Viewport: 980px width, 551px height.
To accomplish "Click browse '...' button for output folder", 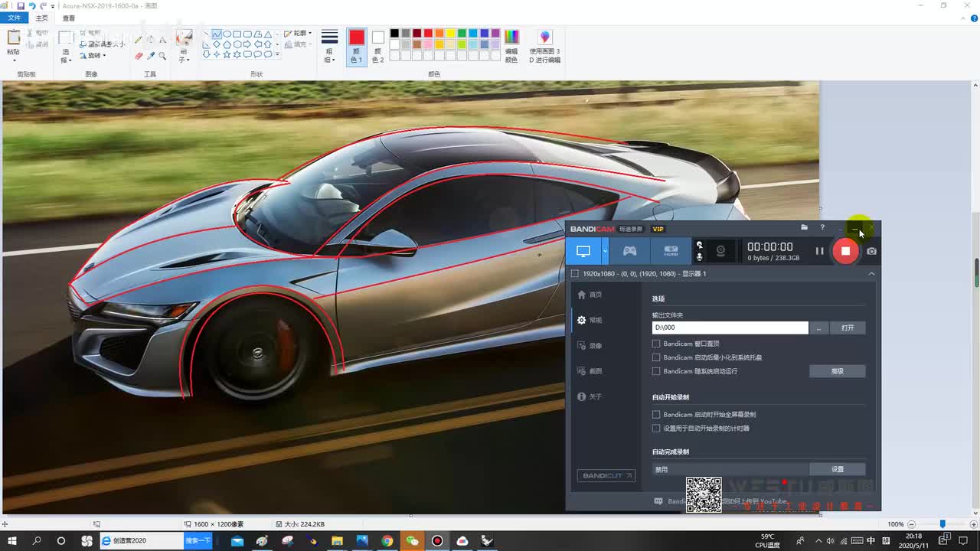I will 818,328.
